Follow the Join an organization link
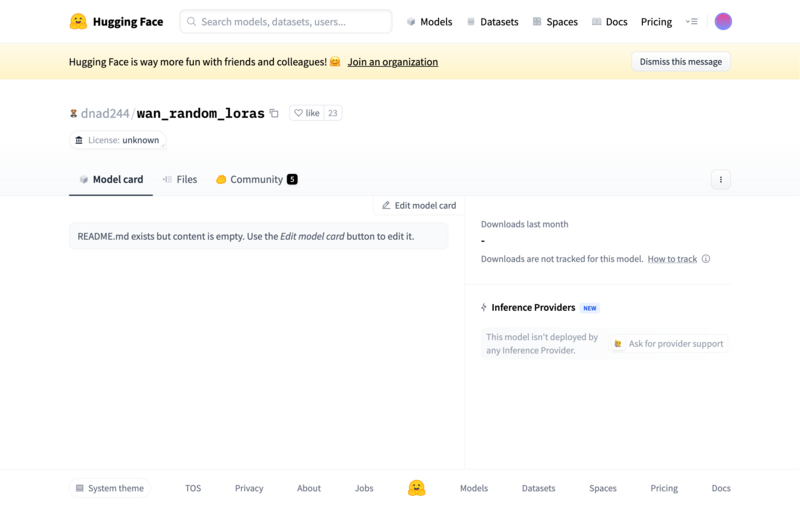Screen dimensions: 800x512 pos(392,62)
